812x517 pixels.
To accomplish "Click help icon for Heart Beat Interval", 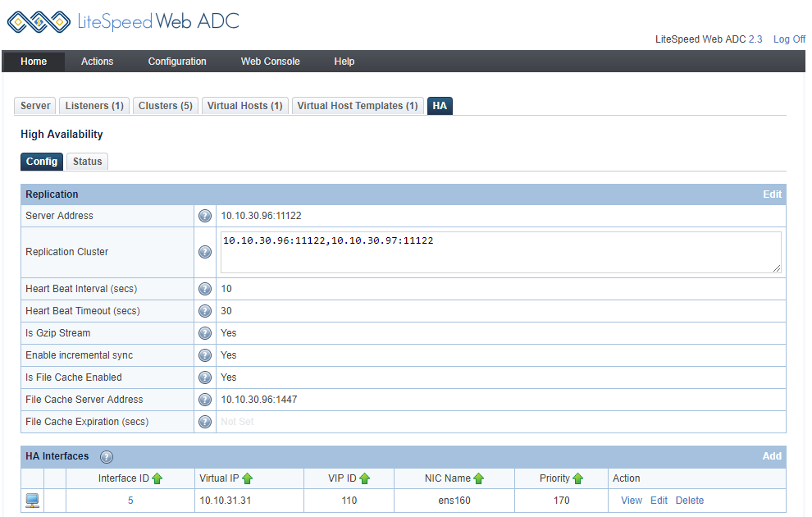I will click(205, 289).
